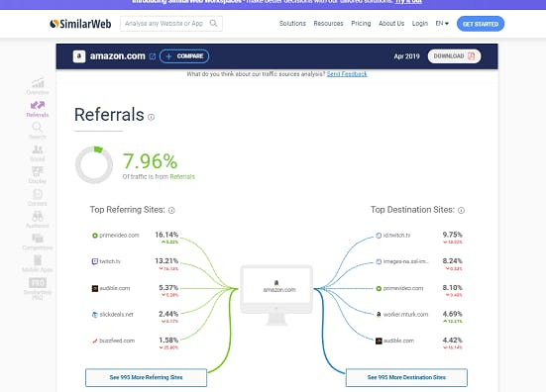Screen dimensions: 546x392
Task: Click the Top Destination Sites info icon
Action: pos(461,210)
